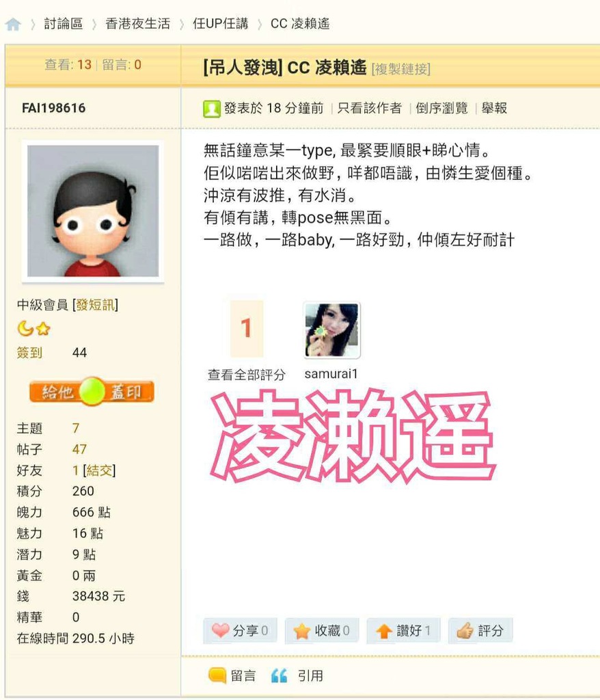The height and width of the screenshot is (700, 600).
Task: Click the thumbs-up rating icon
Action: point(465,630)
